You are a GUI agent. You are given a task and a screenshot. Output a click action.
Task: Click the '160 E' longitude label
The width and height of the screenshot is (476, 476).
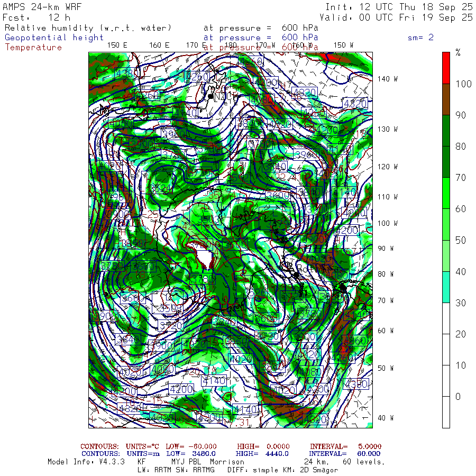tap(159, 45)
